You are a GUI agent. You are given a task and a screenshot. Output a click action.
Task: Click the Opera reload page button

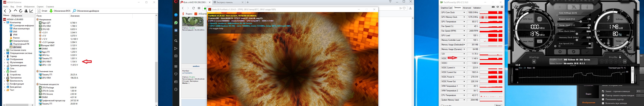click(193, 8)
